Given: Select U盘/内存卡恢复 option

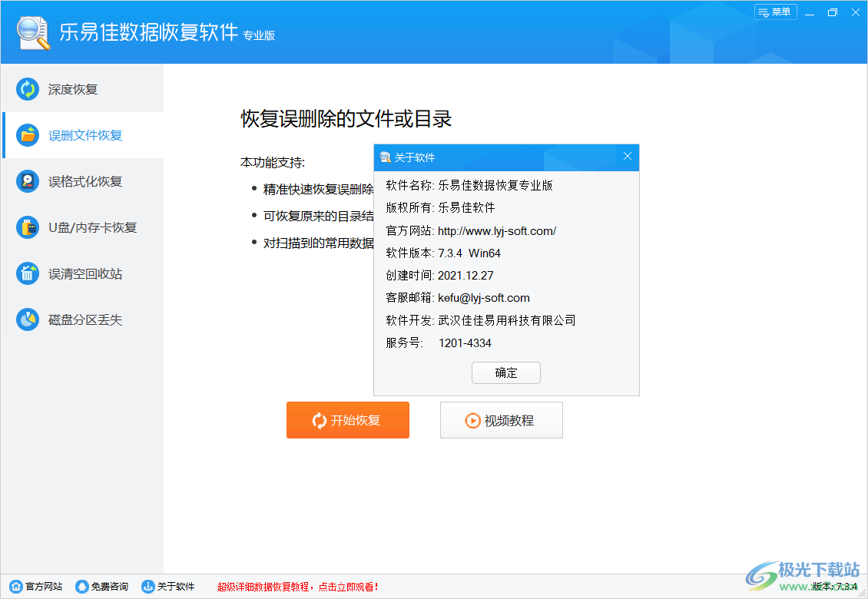Looking at the screenshot, I should coord(83,227).
